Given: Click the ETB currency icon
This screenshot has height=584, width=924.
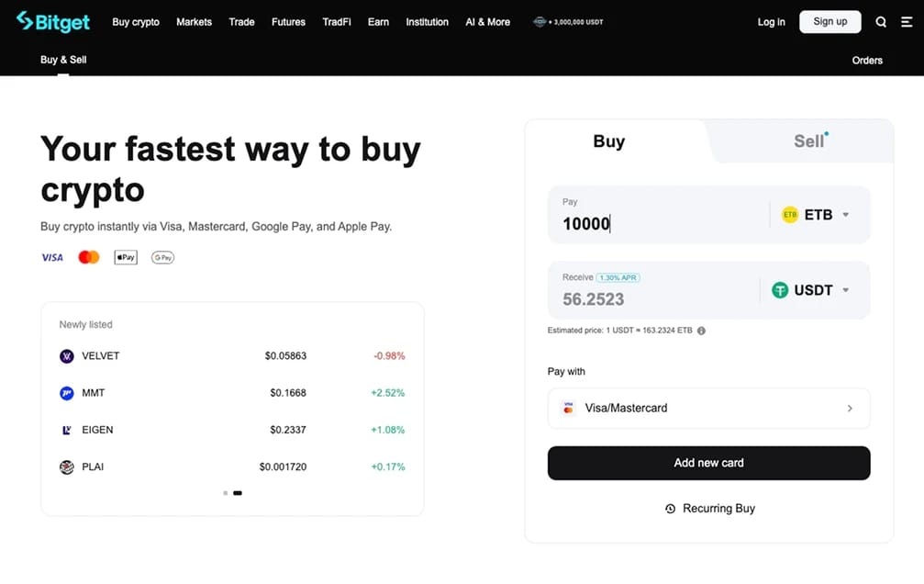Looking at the screenshot, I should tap(790, 215).
